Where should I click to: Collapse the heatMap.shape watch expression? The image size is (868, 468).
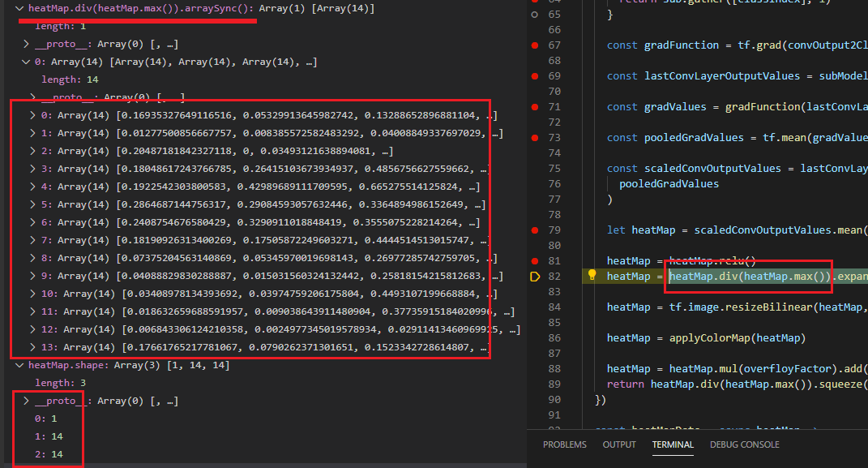tap(20, 365)
